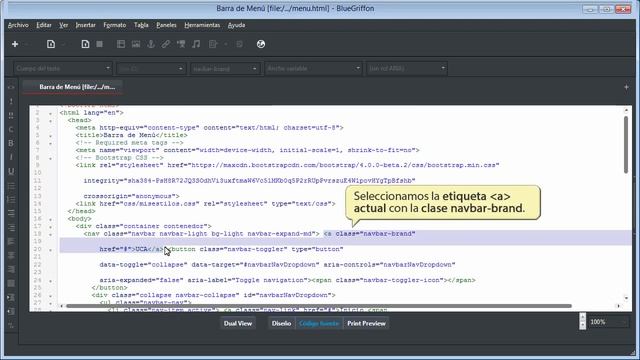The width and height of the screenshot is (640, 360).
Task: Click the Save document icon
Action: point(85,44)
